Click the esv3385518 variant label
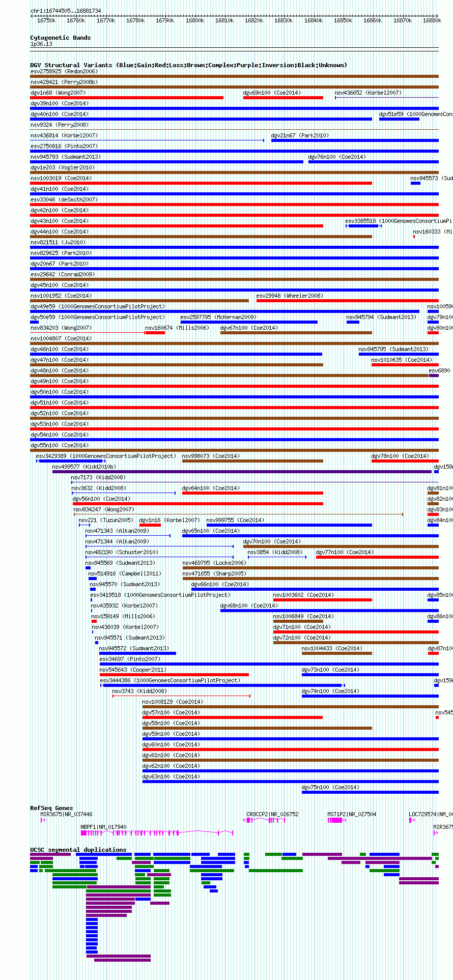 point(399,221)
